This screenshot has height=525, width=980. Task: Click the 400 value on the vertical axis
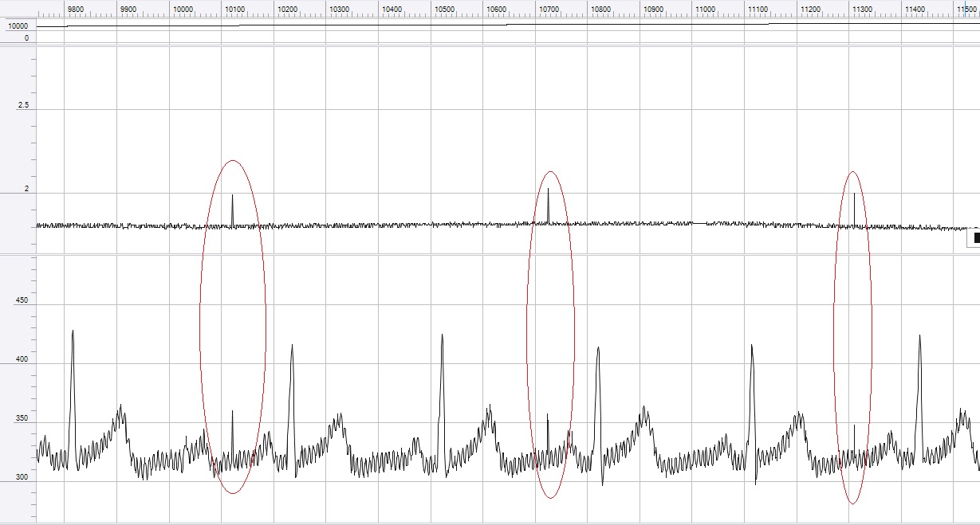[23, 360]
